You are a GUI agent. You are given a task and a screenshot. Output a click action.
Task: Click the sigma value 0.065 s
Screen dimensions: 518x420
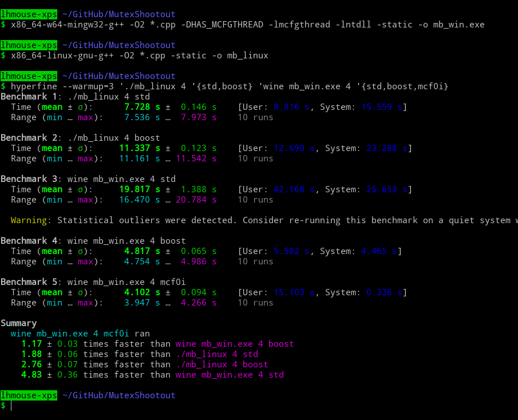click(x=199, y=251)
